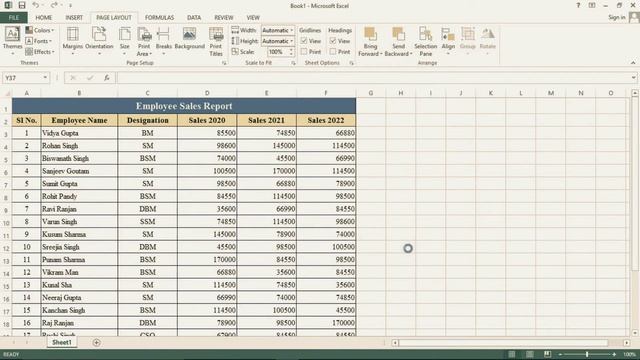Select the Employee Sales Report title cell
Viewport: 640px width, 360px height.
point(184,106)
